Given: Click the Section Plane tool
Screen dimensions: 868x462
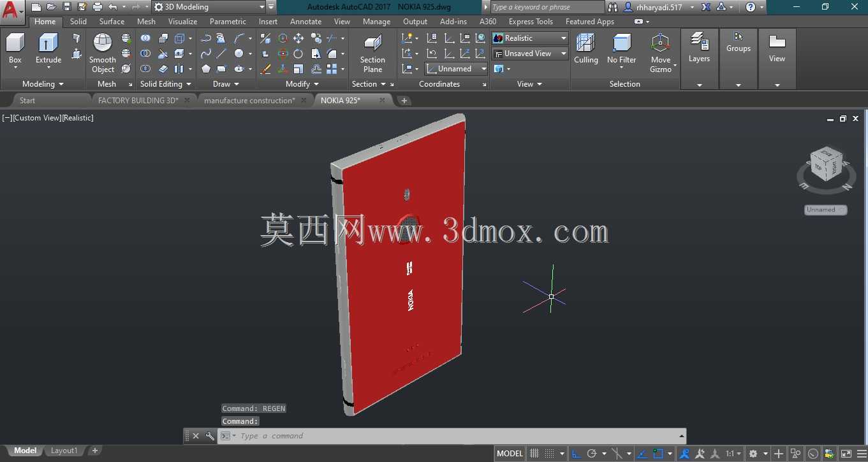Looking at the screenshot, I should coord(372,54).
